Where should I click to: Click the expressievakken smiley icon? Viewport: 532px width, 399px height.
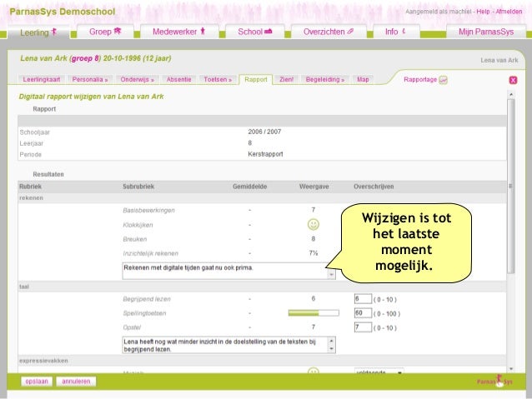pos(314,371)
